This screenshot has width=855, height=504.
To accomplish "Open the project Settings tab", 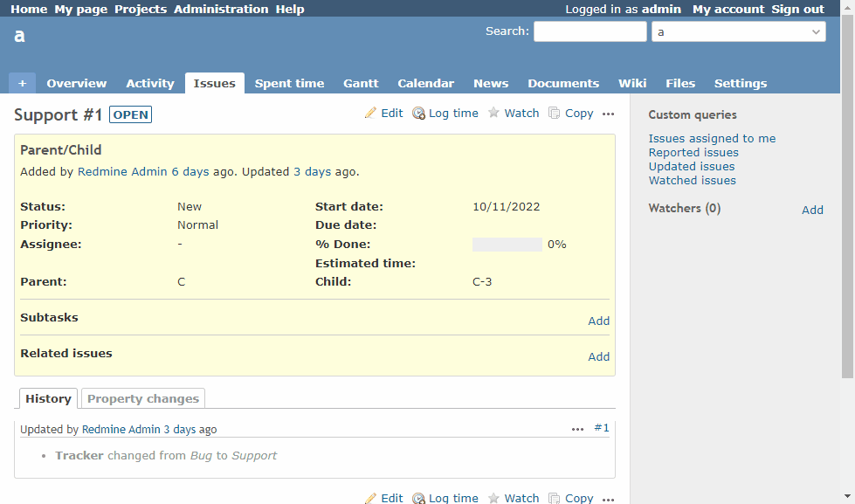I will coord(741,83).
